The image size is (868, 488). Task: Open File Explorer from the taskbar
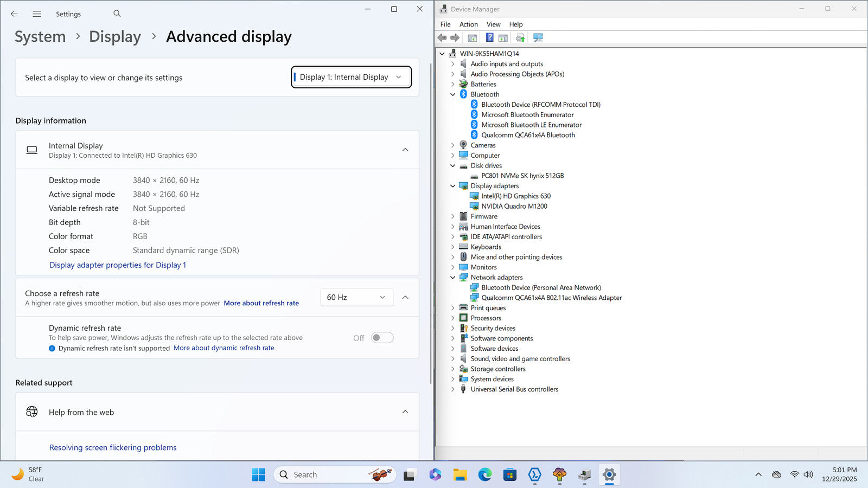click(460, 475)
